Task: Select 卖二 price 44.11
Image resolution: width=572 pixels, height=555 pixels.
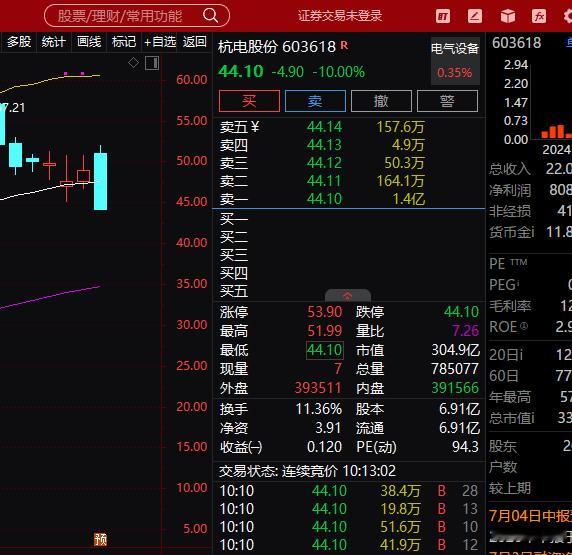Action: click(x=324, y=181)
